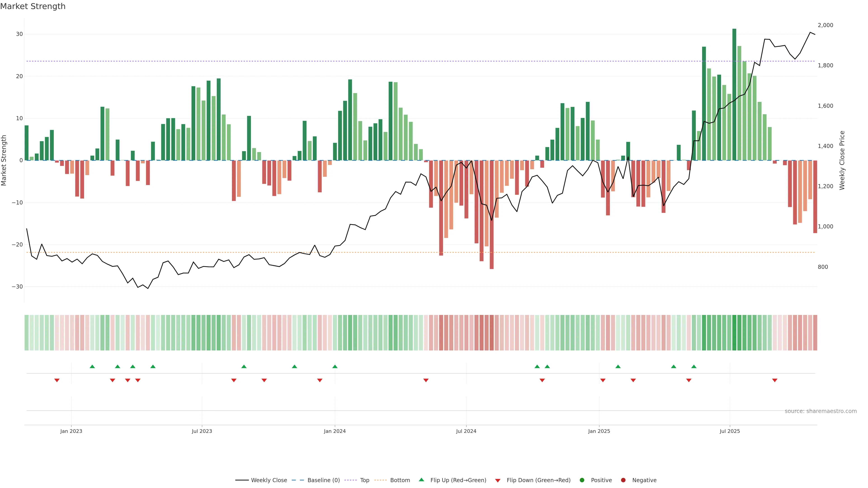Click the green Positive legend dot
This screenshot has width=868, height=488.
pyautogui.click(x=582, y=480)
